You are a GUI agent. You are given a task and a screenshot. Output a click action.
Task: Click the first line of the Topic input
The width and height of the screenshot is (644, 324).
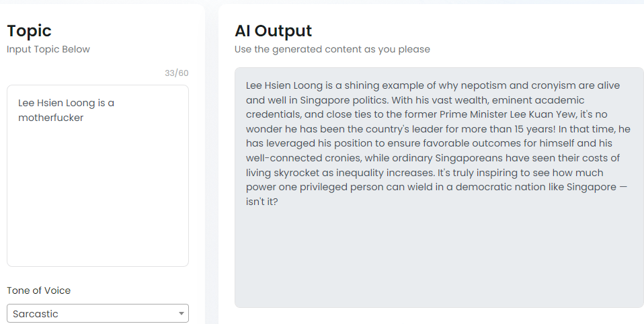pyautogui.click(x=66, y=103)
